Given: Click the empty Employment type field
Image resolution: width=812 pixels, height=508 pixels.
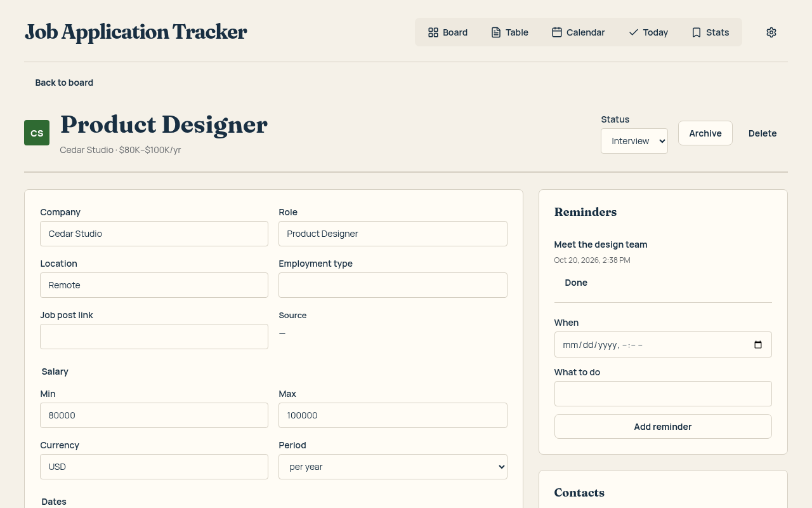Looking at the screenshot, I should [393, 285].
